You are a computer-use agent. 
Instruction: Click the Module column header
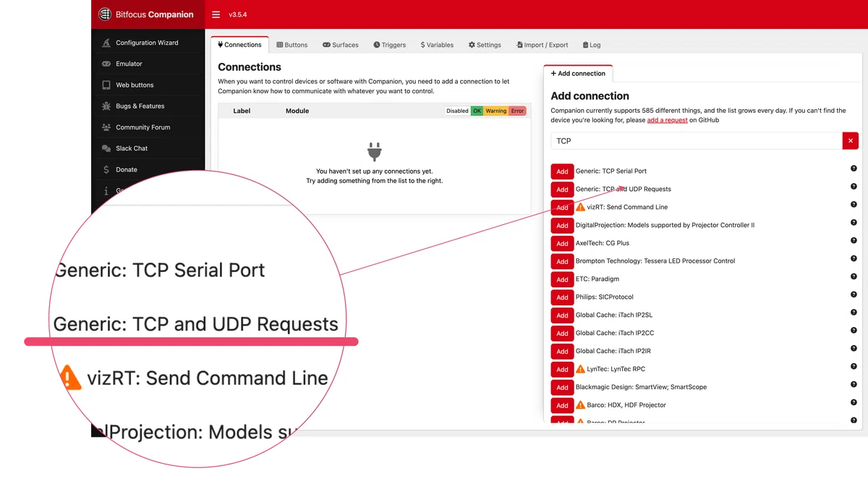coord(297,111)
